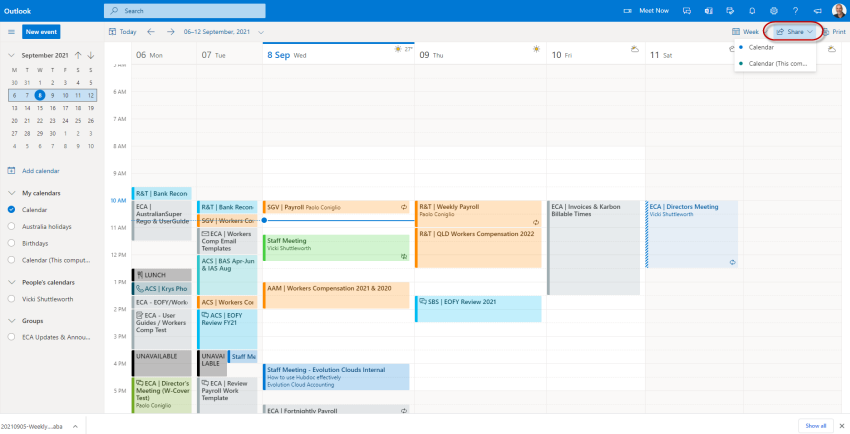
Task: Go to previous week with left arrow
Action: coord(151,32)
